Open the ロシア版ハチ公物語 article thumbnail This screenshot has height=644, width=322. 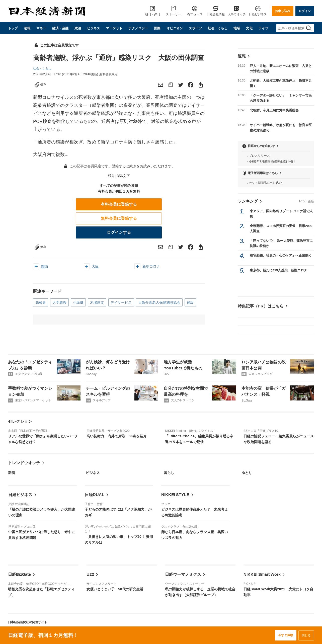(x=302, y=367)
